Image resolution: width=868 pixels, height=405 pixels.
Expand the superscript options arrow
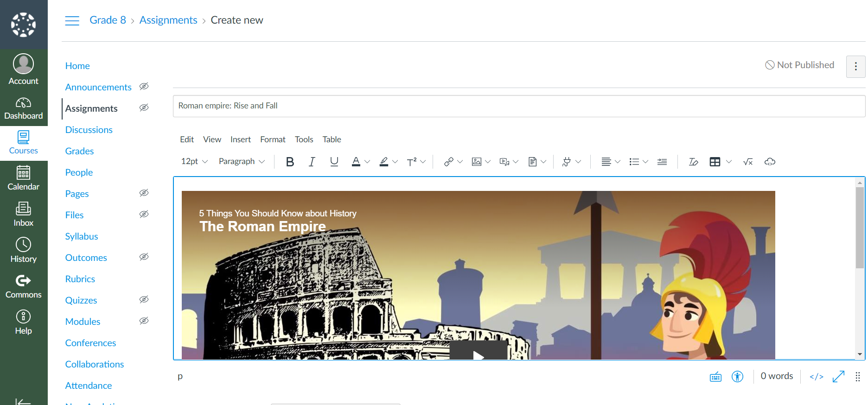click(423, 162)
